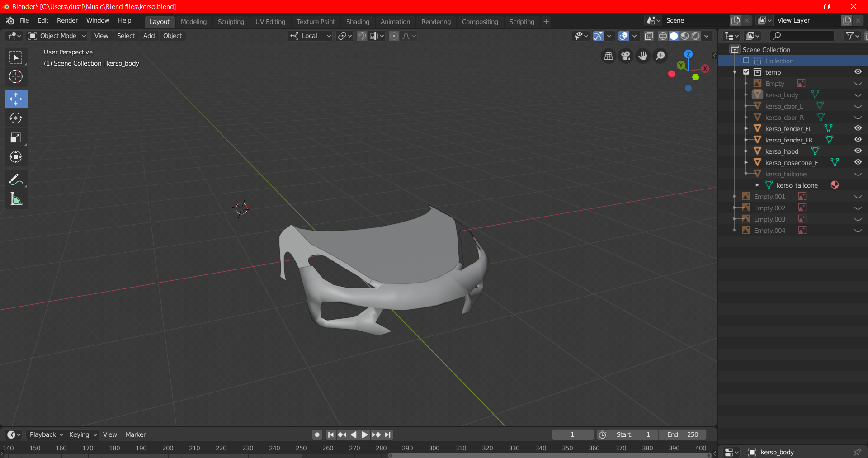Switch to solid viewport shading

coord(674,36)
